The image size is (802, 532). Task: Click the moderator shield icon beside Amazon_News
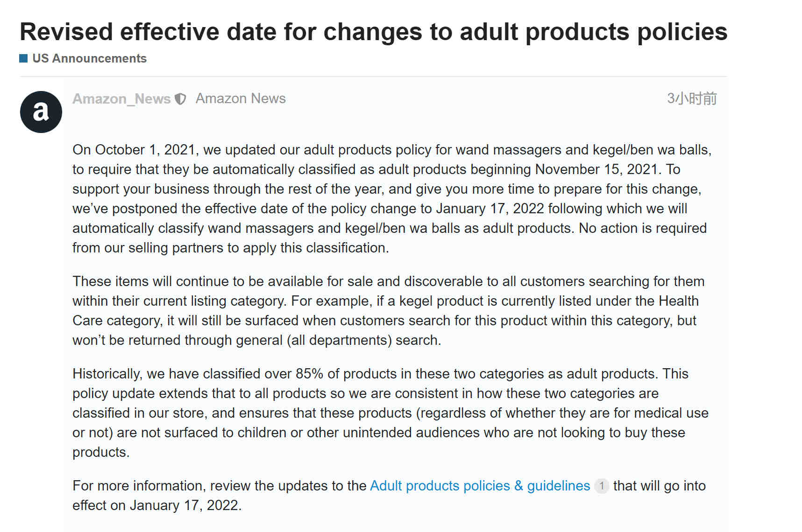point(180,99)
